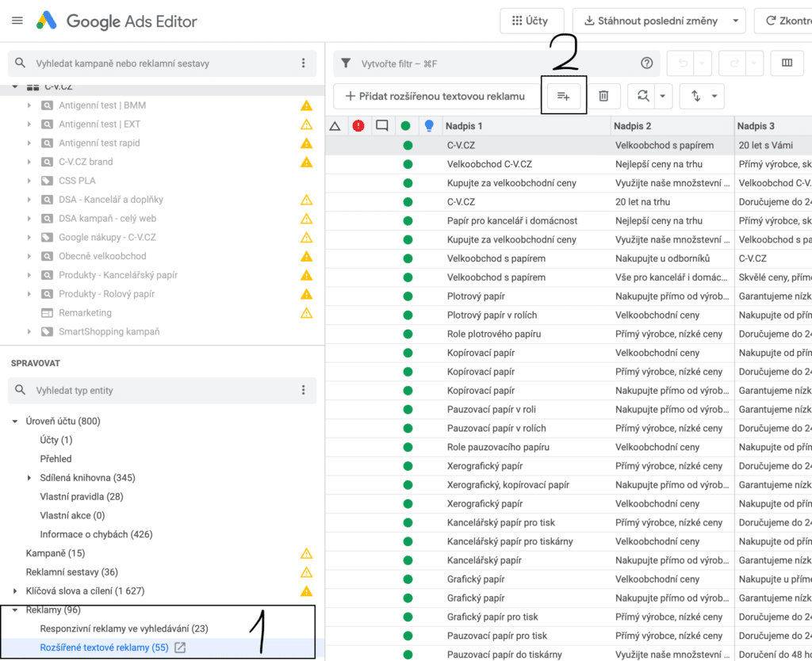812x661 pixels.
Task: Select Informace o chybách (426)
Action: point(96,534)
